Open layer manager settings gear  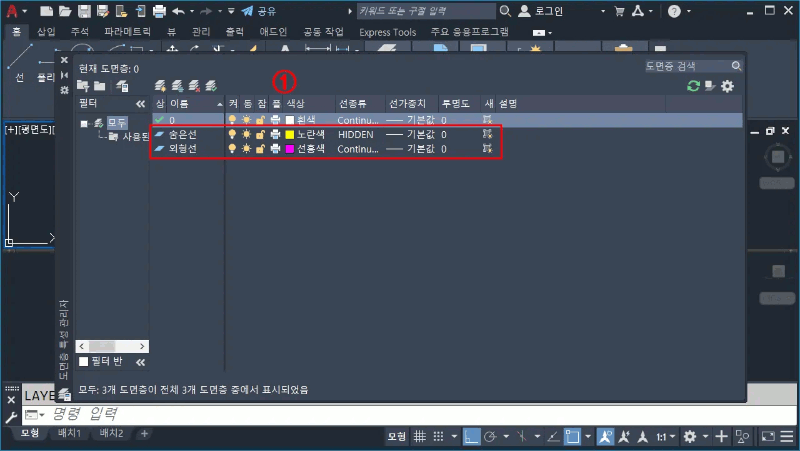click(727, 86)
